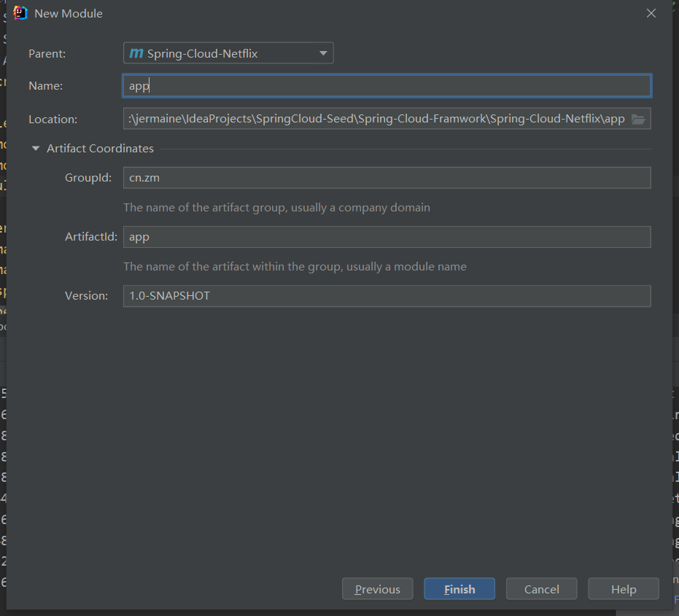Collapse the Artifact Coordinates section
Screen dimensions: 679x616
point(36,149)
